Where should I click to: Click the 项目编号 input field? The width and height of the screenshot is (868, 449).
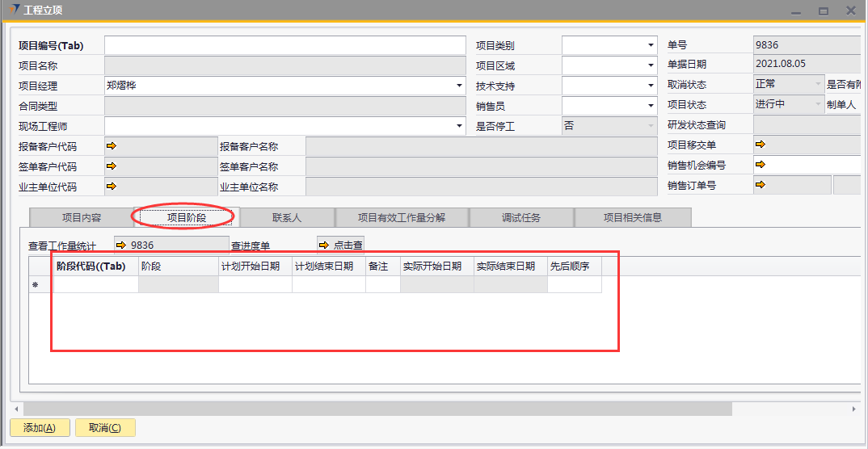click(284, 45)
